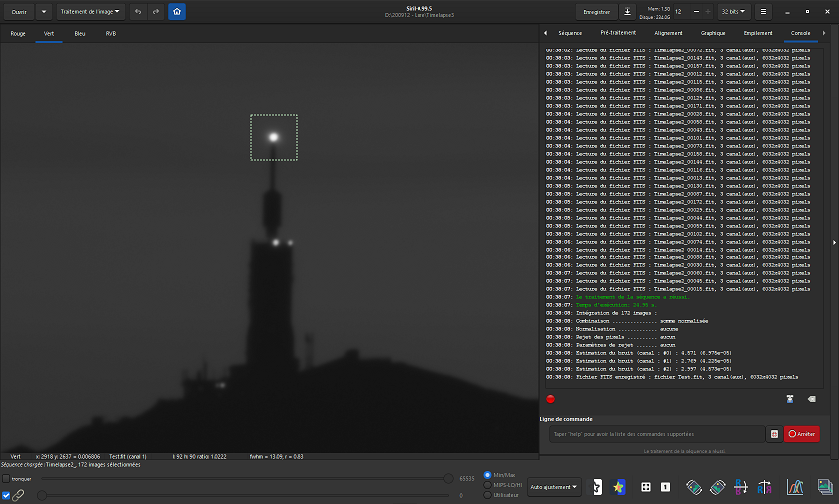Click the vertical mirror icon

(x=765, y=487)
